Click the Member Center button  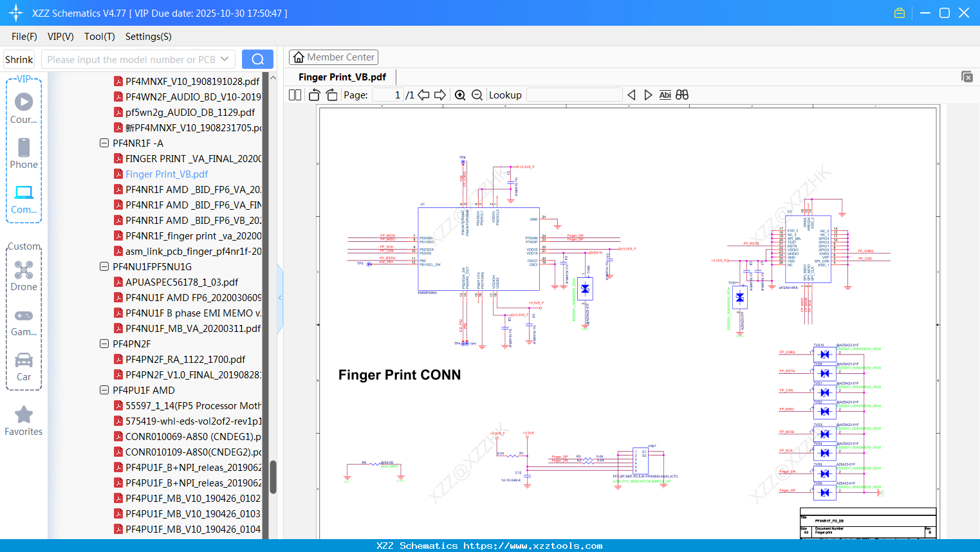click(333, 57)
